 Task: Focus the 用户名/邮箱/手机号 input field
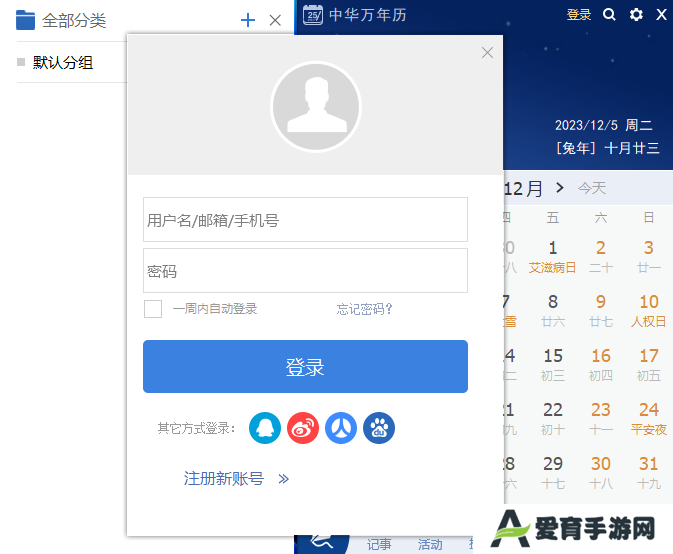pyautogui.click(x=305, y=220)
